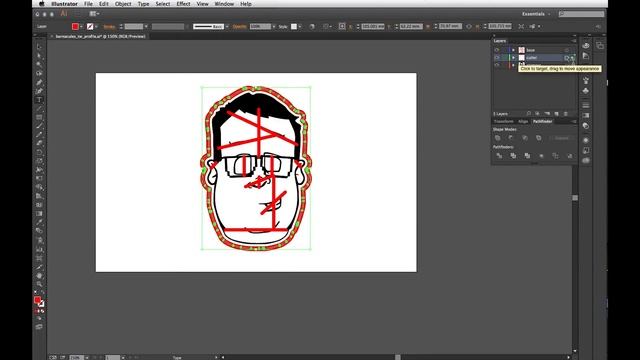The image size is (640, 360).
Task: Toggle visibility of the third layer
Action: [x=497, y=65]
